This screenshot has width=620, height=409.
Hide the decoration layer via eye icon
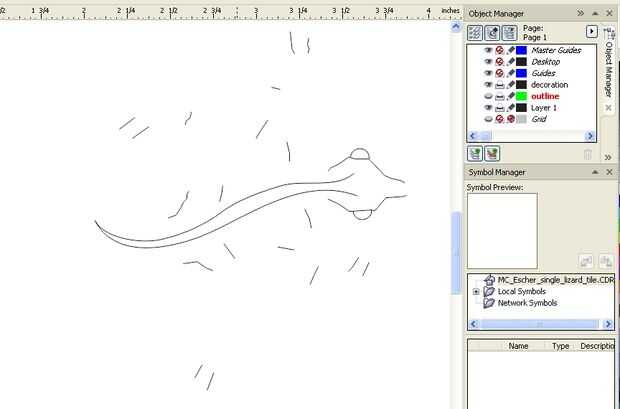click(x=488, y=85)
